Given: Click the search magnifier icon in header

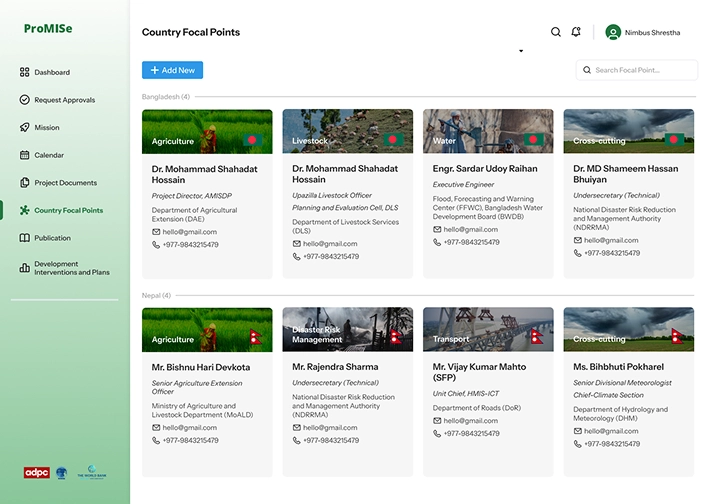Looking at the screenshot, I should point(556,32).
